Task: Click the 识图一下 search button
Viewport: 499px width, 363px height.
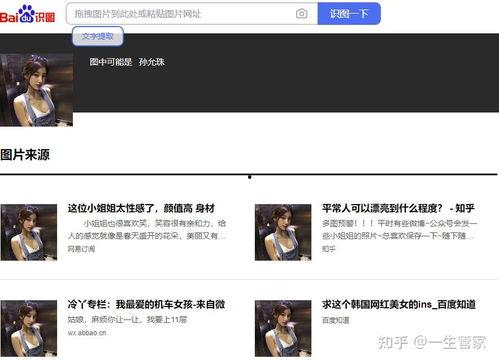Action: click(x=349, y=14)
